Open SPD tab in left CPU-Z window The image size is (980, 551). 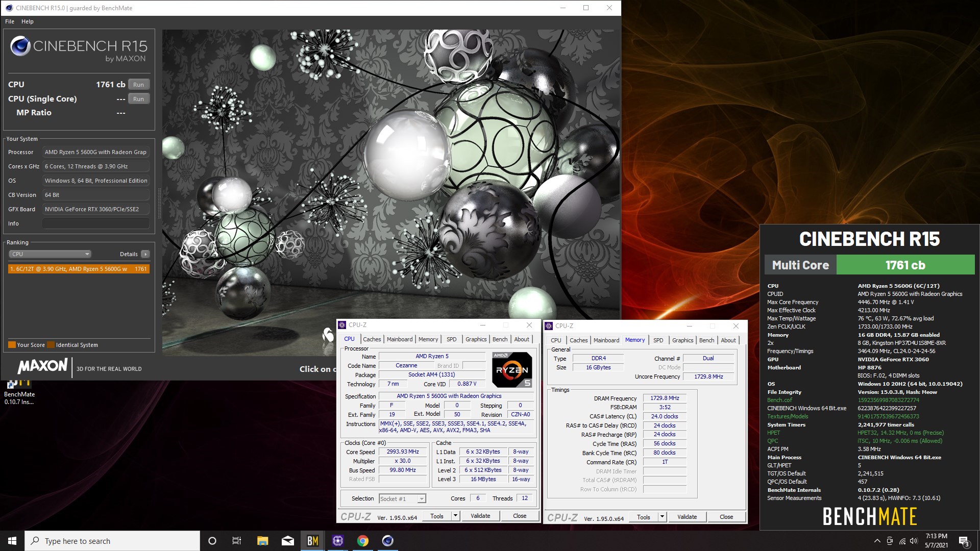coord(452,339)
